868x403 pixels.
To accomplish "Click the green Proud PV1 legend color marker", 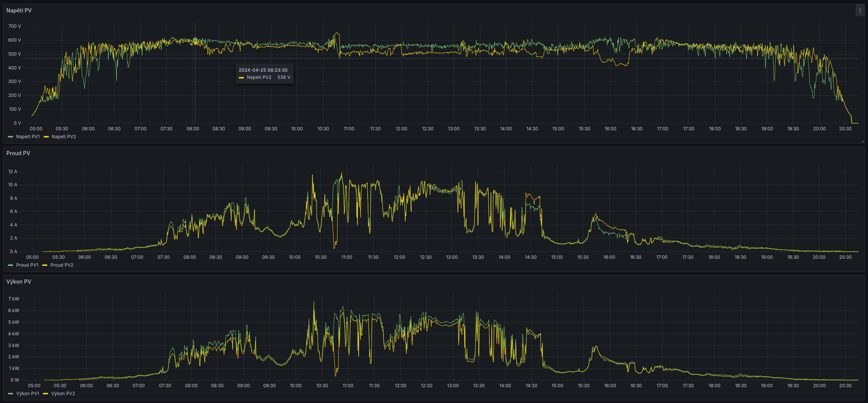I will click(x=11, y=265).
